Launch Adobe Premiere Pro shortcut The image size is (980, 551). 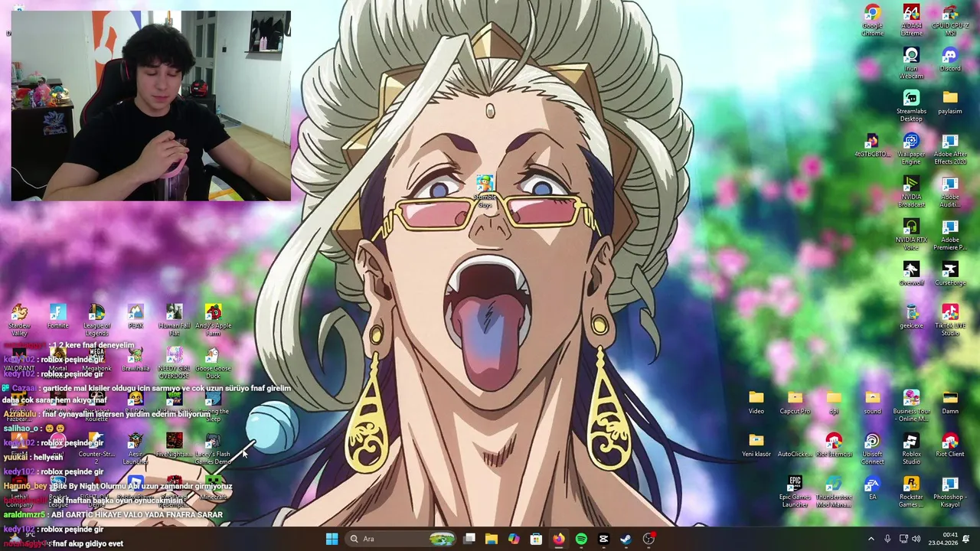click(x=950, y=235)
